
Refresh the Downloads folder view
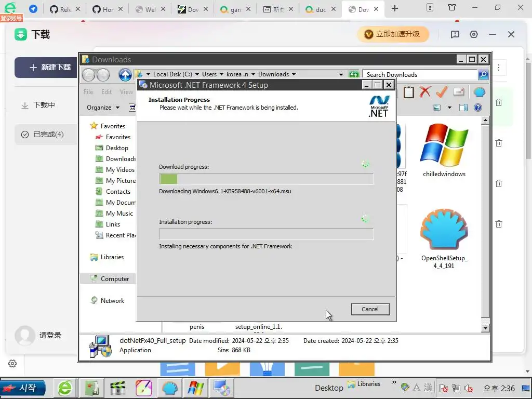(353, 74)
